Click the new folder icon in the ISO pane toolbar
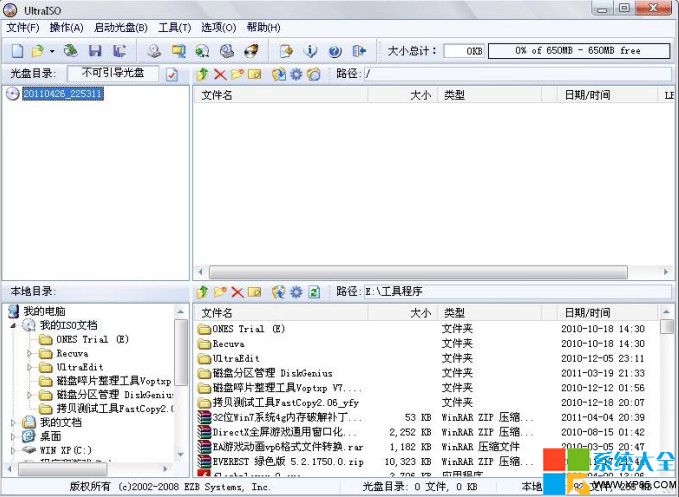 237,74
